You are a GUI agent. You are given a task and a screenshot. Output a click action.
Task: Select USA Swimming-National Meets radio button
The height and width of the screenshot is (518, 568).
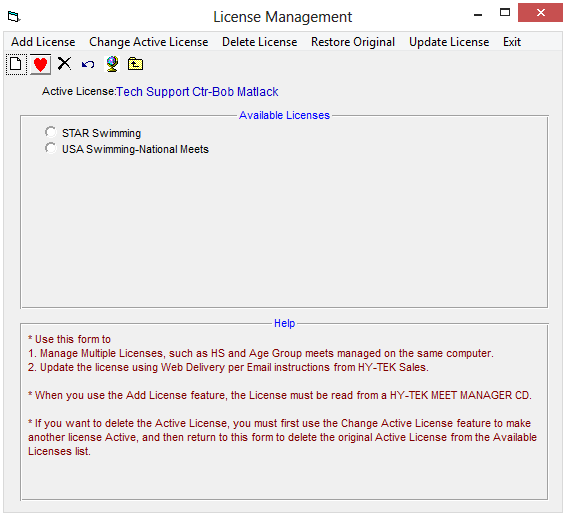pos(51,148)
